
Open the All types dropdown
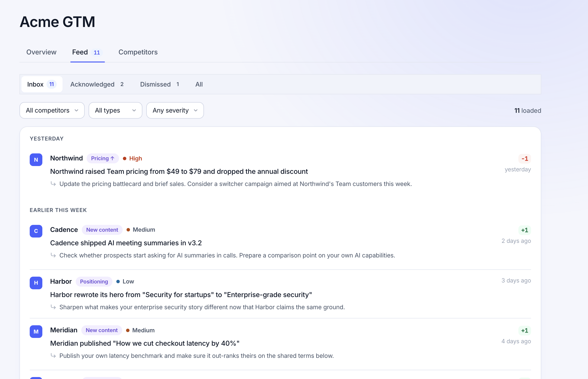115,110
